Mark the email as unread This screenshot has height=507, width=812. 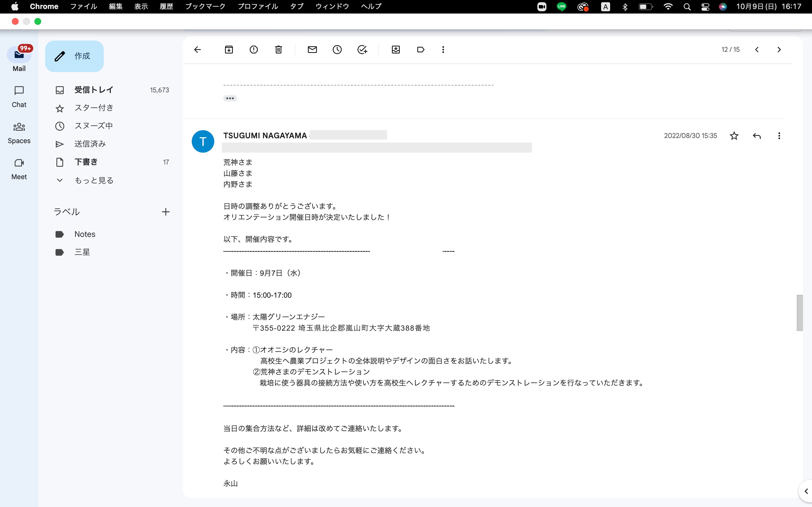pos(312,49)
